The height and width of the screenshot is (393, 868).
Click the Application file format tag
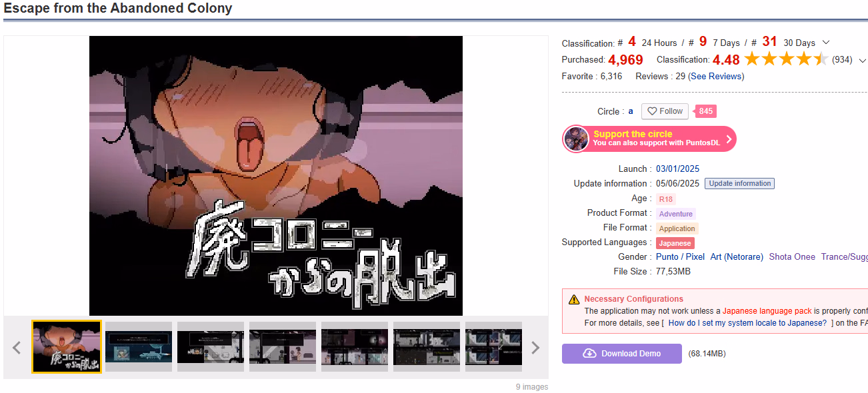677,228
